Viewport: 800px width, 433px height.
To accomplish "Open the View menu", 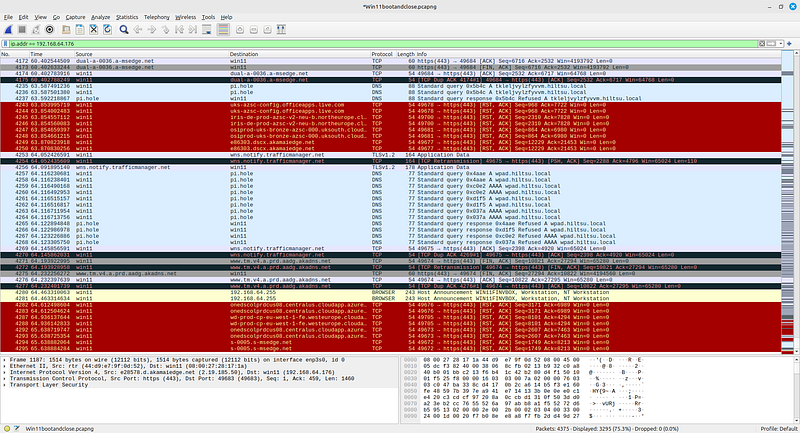I will coord(40,17).
